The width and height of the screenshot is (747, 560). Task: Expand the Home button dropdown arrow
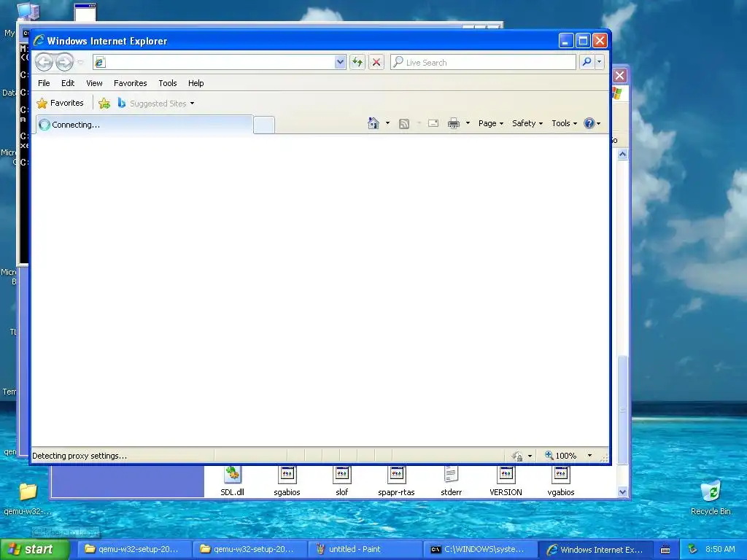tap(387, 123)
